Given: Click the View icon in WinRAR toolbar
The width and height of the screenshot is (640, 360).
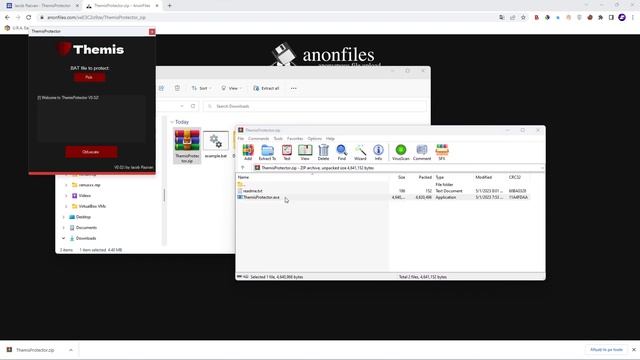Looking at the screenshot, I should (305, 152).
